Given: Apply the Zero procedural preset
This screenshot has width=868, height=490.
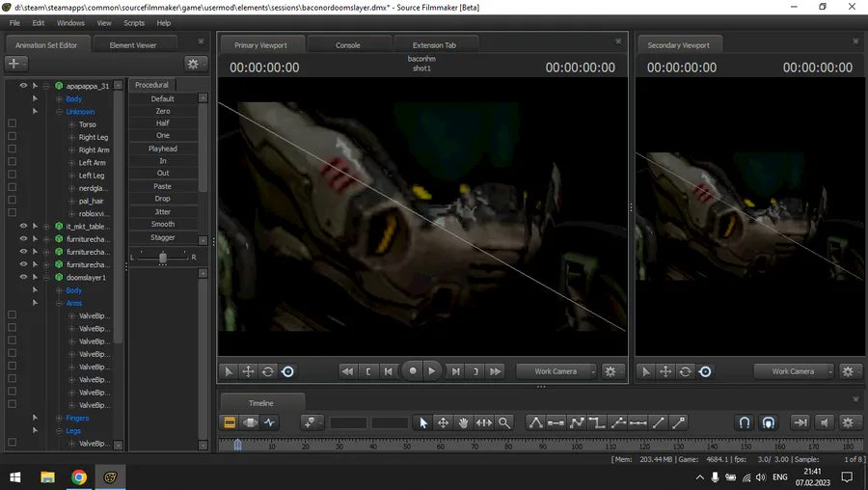Looking at the screenshot, I should pyautogui.click(x=163, y=111).
